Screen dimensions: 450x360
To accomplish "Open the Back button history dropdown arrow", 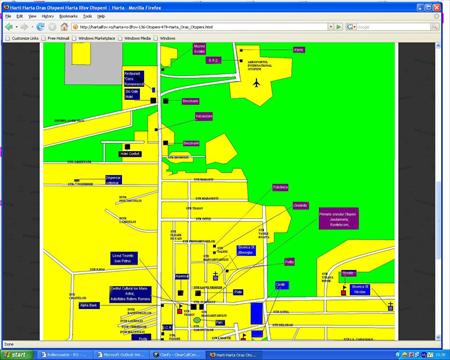I will [16, 27].
